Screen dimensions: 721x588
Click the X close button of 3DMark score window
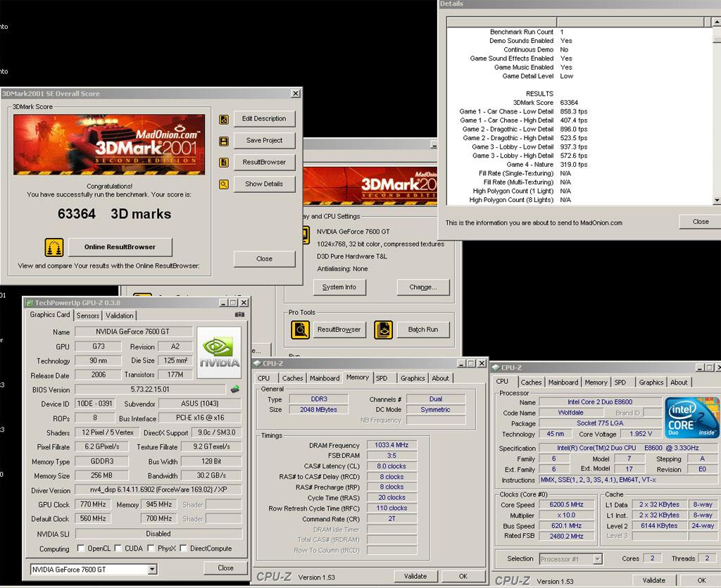click(x=296, y=94)
